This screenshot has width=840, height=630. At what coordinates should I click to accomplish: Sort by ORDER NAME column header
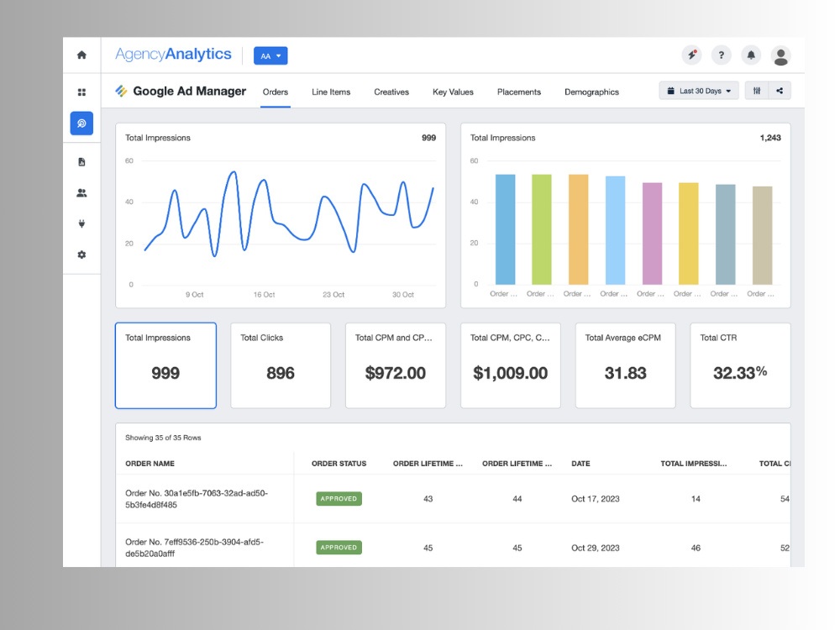pos(150,464)
